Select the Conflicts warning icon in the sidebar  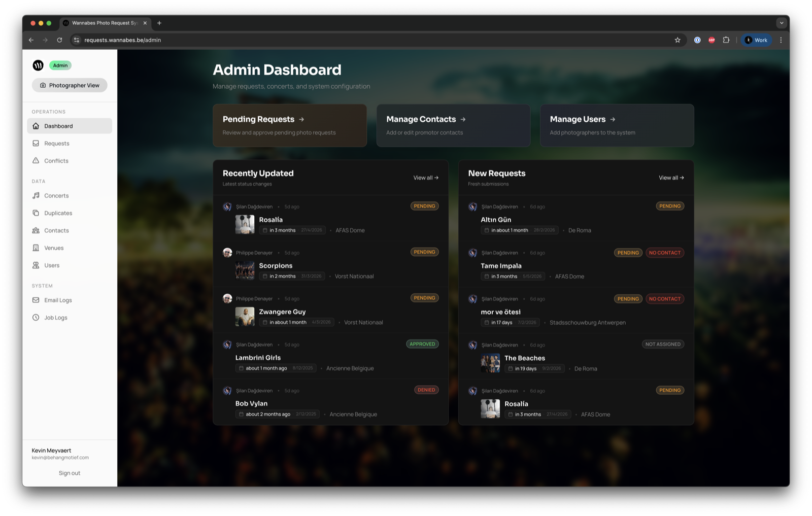pyautogui.click(x=36, y=160)
